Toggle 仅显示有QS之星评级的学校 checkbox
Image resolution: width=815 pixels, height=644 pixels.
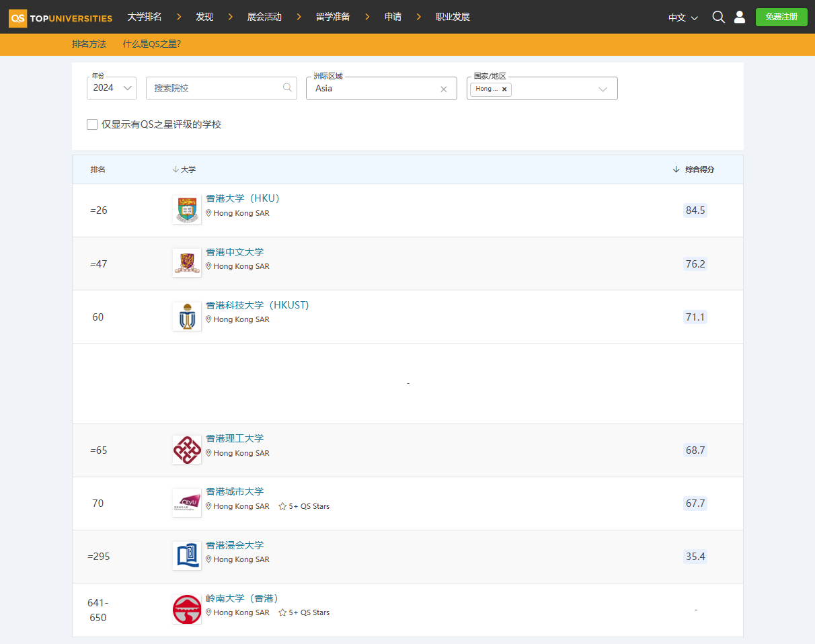tap(92, 124)
